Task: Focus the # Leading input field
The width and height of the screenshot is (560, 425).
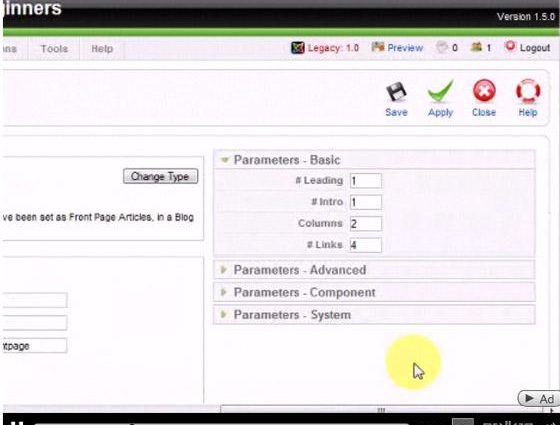Action: 365,181
